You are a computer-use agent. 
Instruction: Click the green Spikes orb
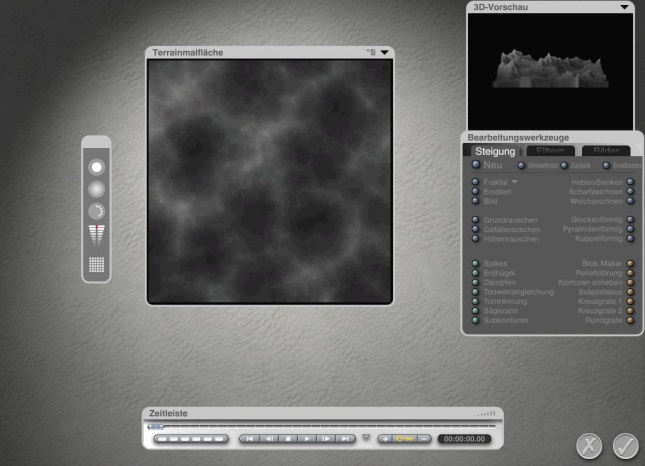click(x=476, y=263)
